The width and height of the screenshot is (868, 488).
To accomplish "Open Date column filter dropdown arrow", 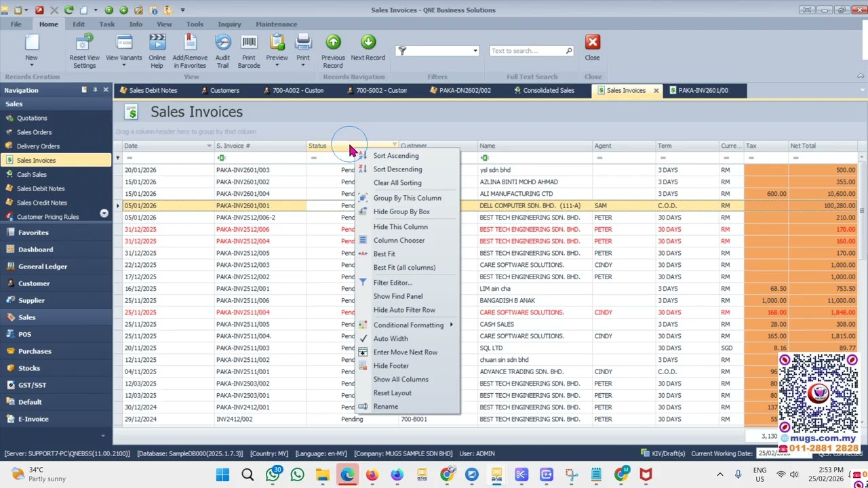I will pos(209,146).
